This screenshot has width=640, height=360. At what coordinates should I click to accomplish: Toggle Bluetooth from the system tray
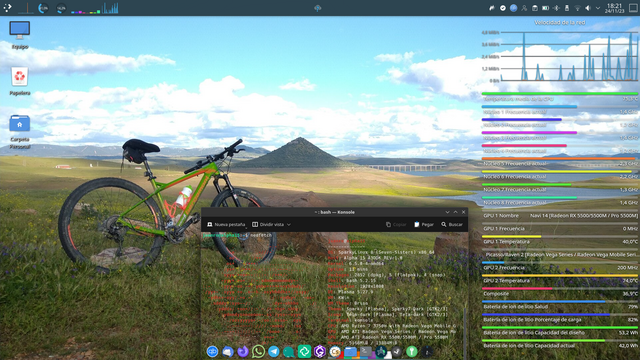click(556, 8)
